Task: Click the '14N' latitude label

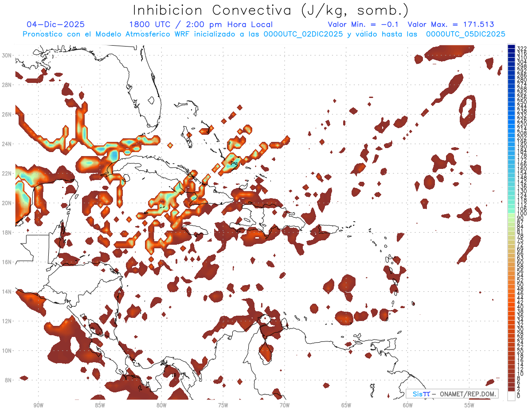Action: coord(7,291)
